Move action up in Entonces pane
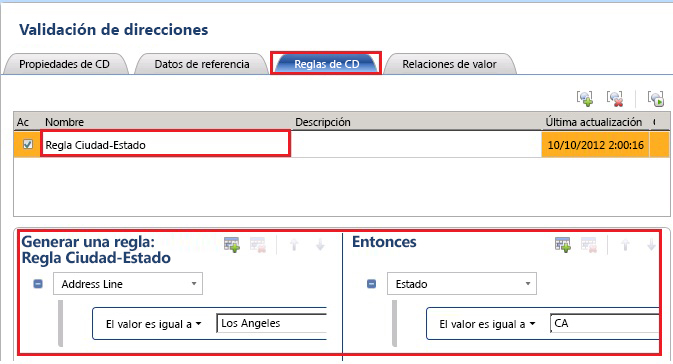 tap(625, 245)
